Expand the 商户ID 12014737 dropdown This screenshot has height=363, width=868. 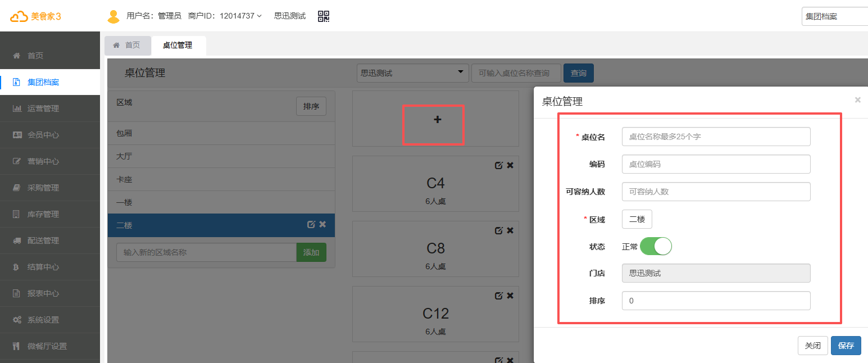[259, 16]
